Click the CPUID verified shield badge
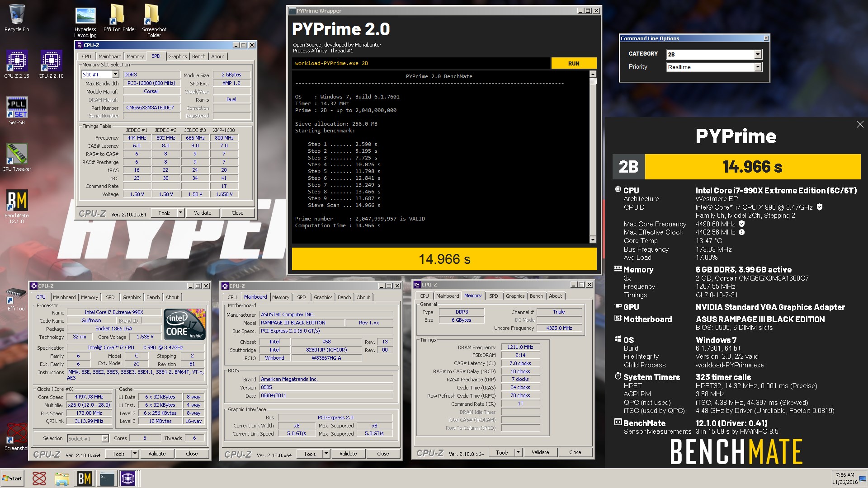The image size is (868, 488). tap(820, 207)
